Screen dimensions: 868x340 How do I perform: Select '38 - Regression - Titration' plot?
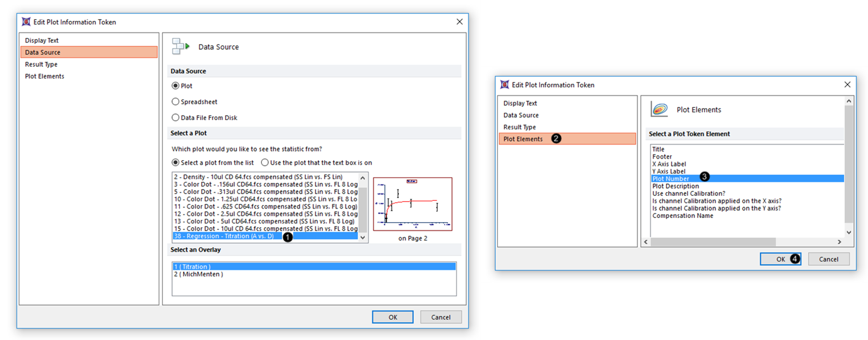pos(224,236)
